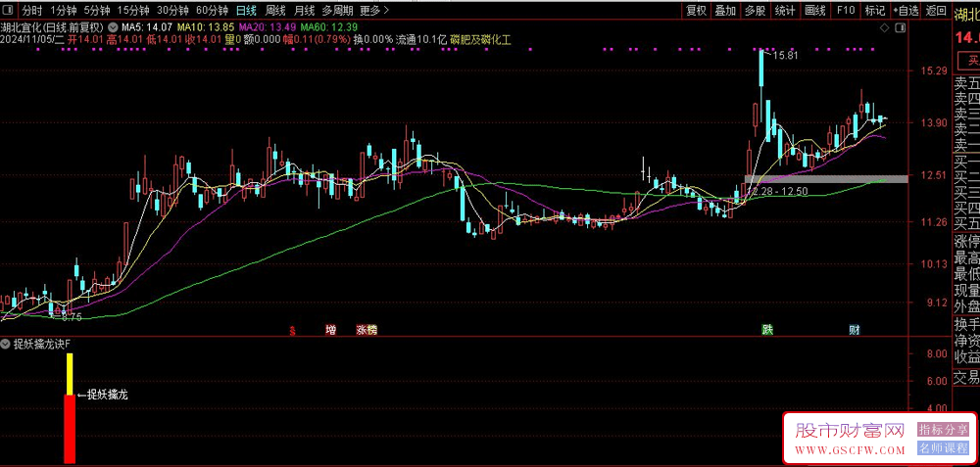This screenshot has width=980, height=467.
Task: Switch to the 15分钟 period tab
Action: 133,10
